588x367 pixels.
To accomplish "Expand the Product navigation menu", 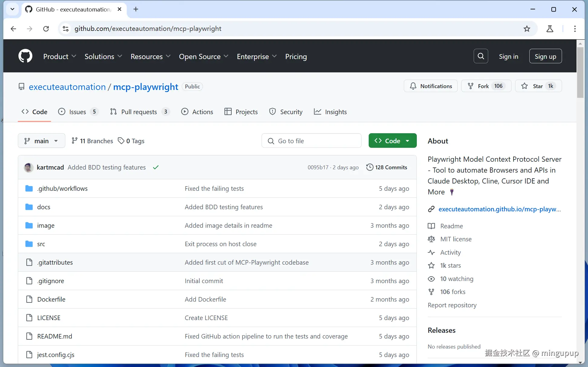I will tap(60, 57).
